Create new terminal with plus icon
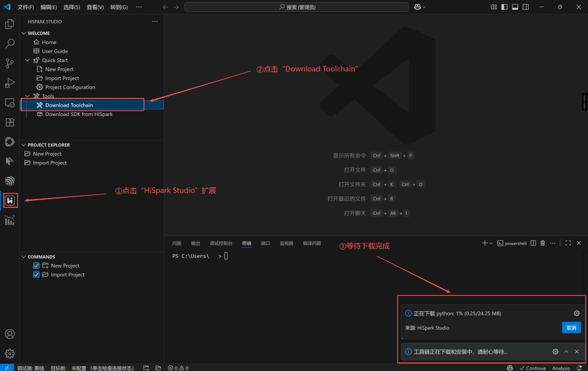Viewport: 588px width, 371px height. pos(485,243)
